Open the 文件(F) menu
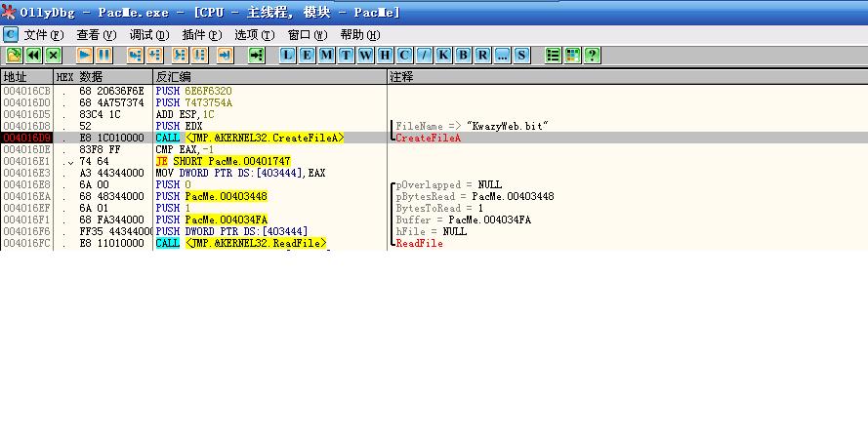This screenshot has height=439, width=868. (44, 35)
